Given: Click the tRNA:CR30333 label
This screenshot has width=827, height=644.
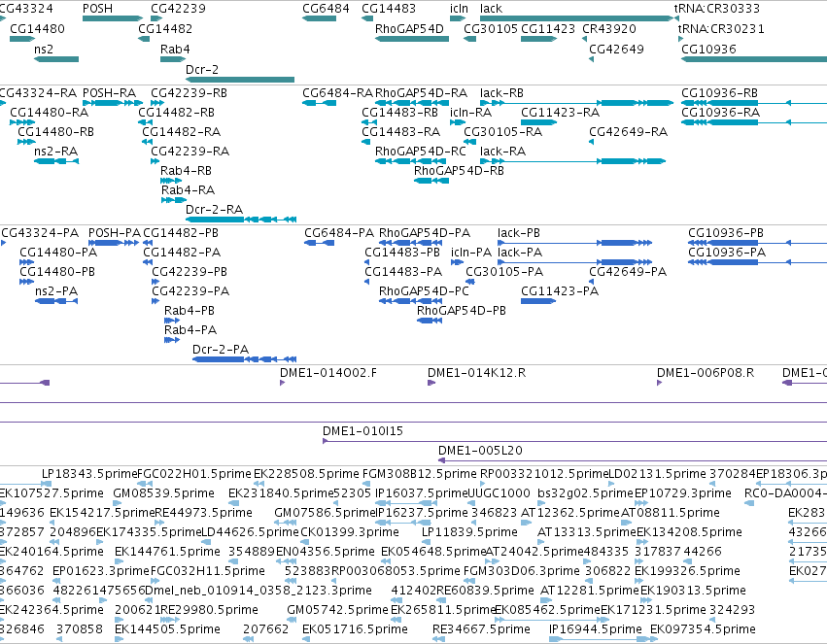Looking at the screenshot, I should pyautogui.click(x=717, y=9).
